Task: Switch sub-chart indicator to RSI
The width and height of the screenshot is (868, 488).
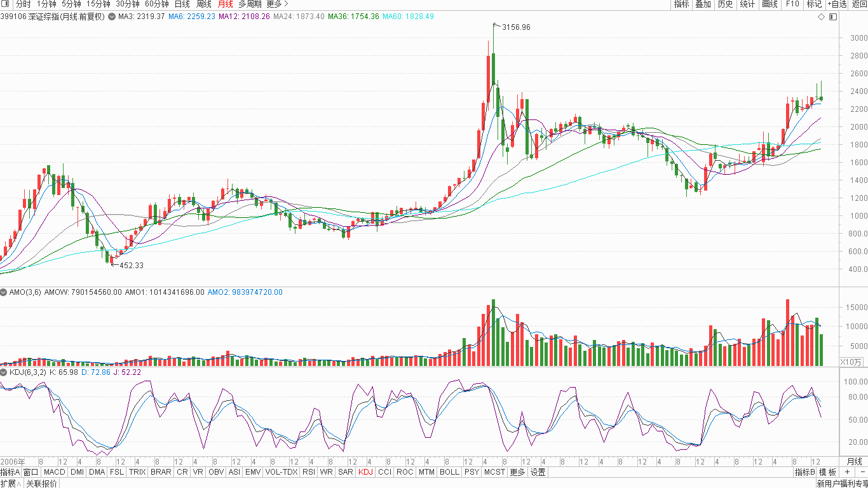Action: click(309, 472)
